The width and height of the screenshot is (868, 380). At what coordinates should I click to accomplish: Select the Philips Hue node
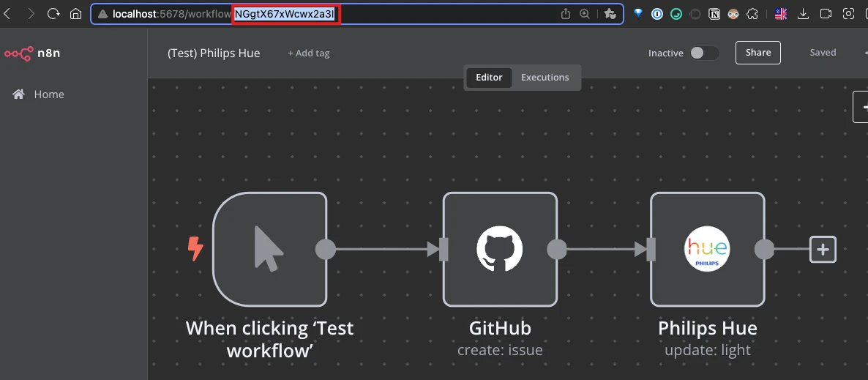click(x=708, y=249)
